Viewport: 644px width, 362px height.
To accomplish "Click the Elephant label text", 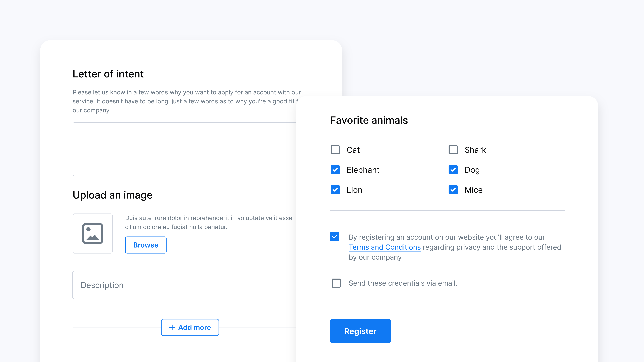I will click(x=363, y=170).
